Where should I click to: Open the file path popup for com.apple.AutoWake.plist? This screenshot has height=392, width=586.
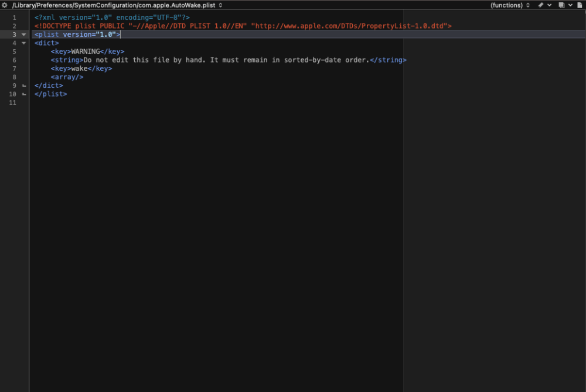pos(117,5)
